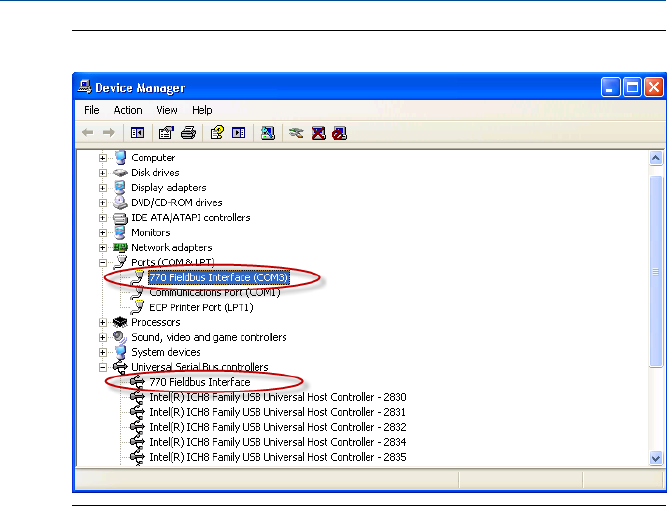Click the Uninstall device toolbar icon

click(318, 132)
